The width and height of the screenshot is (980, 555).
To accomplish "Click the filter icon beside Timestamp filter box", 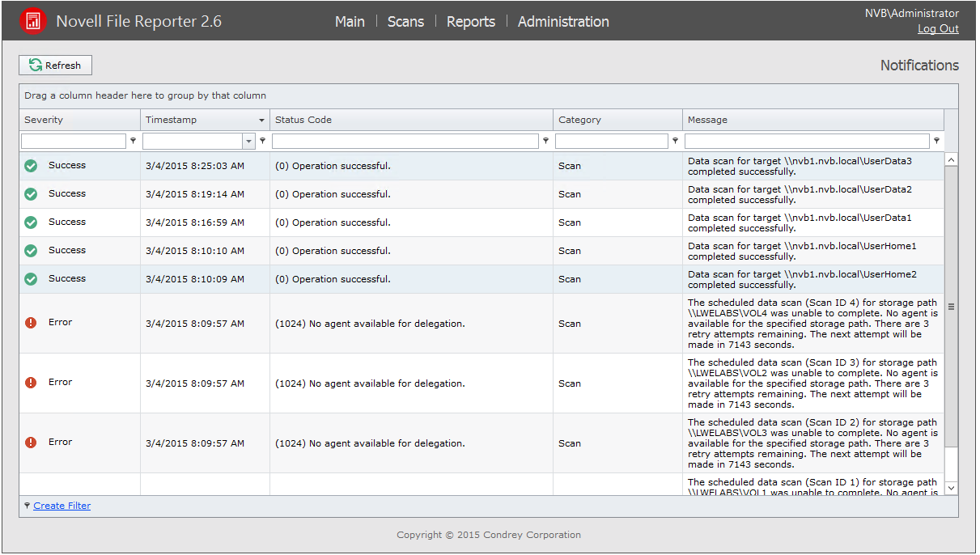I will tap(262, 141).
